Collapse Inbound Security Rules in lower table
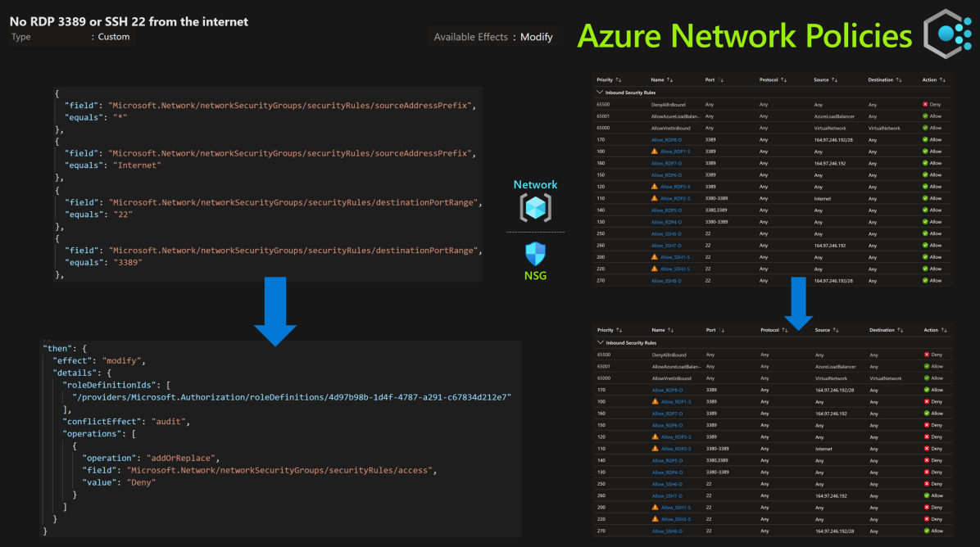Screen dimensions: 980x547 (x=601, y=343)
